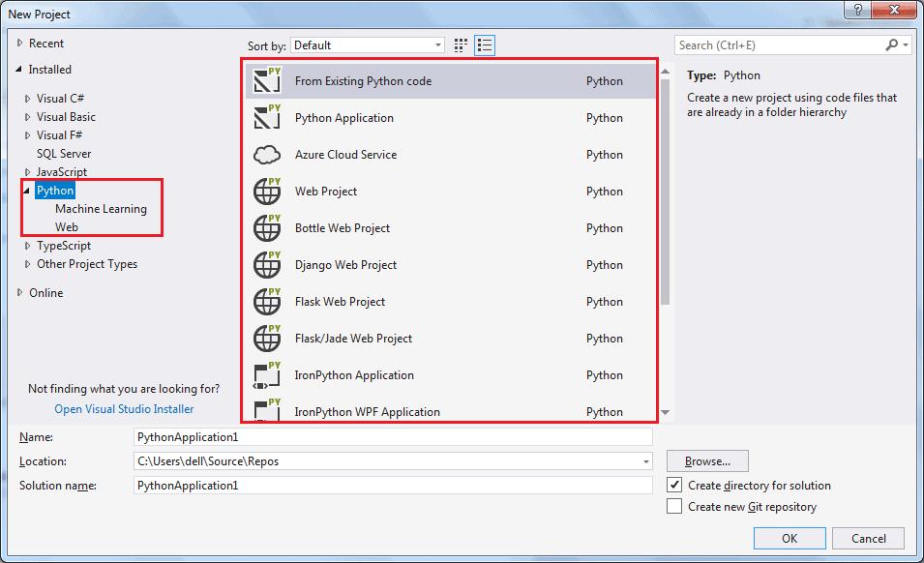This screenshot has height=563, width=924.
Task: Click the Browse... button
Action: point(707,461)
